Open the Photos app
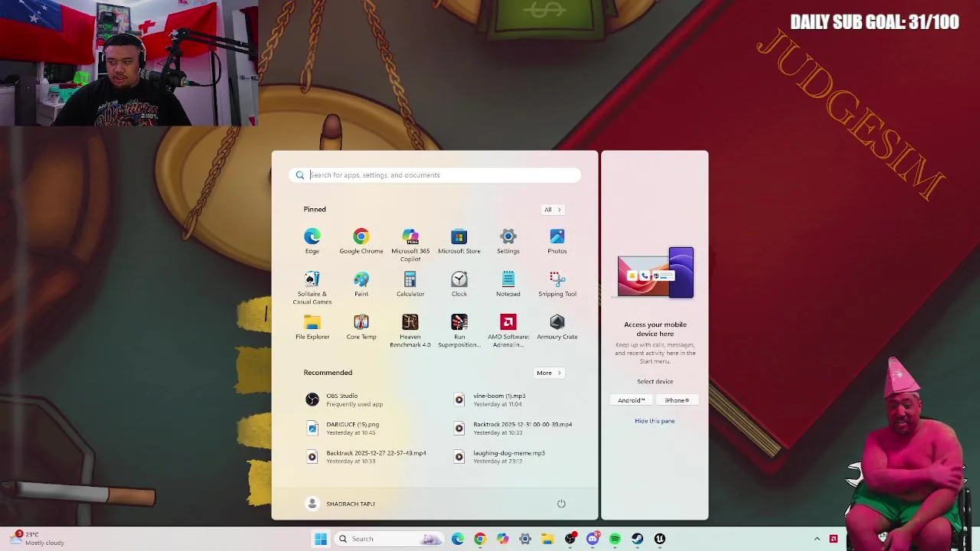The height and width of the screenshot is (551, 980). pos(557,241)
